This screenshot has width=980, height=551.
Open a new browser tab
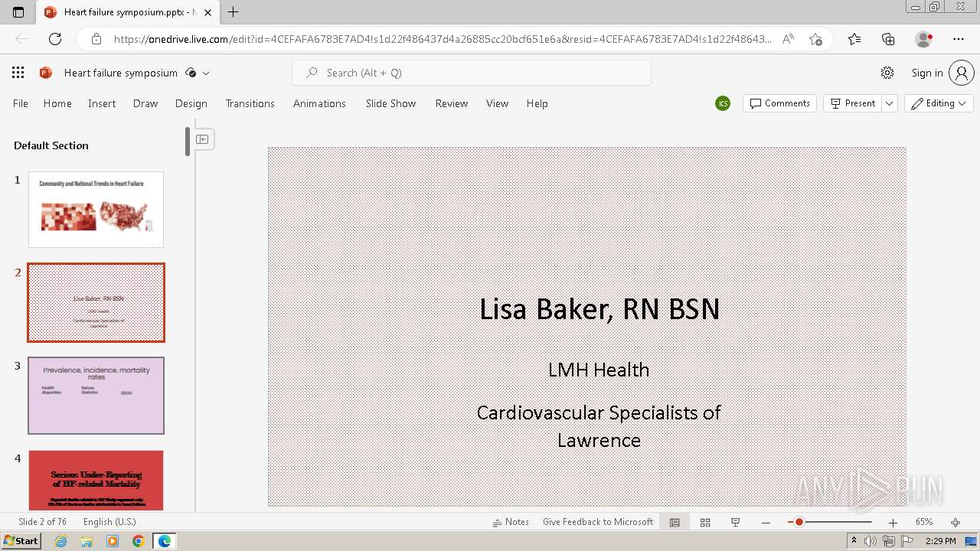pyautogui.click(x=234, y=12)
